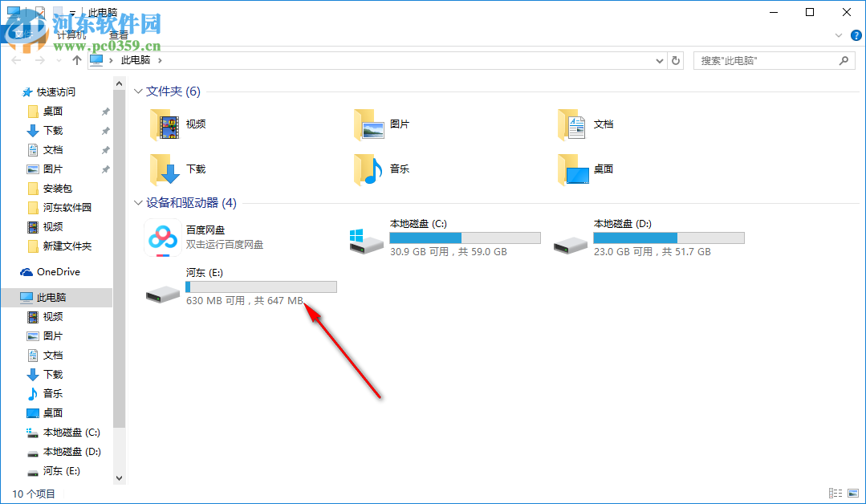Screen dimensions: 866x504
Task: Unpin 图片 from quick access
Action: 105,169
